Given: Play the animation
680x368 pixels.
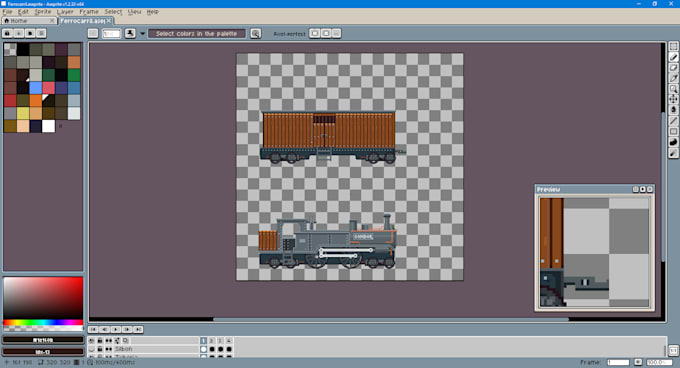Looking at the screenshot, I should 116,330.
